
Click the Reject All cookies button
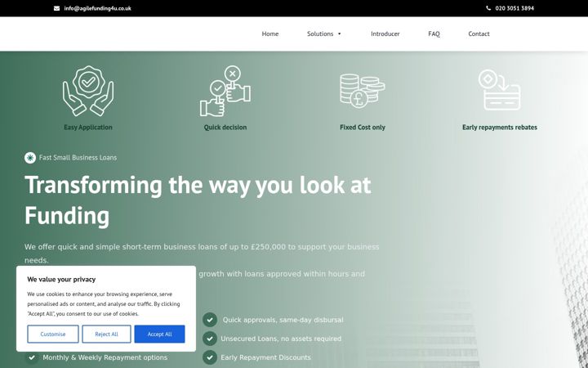pyautogui.click(x=106, y=334)
